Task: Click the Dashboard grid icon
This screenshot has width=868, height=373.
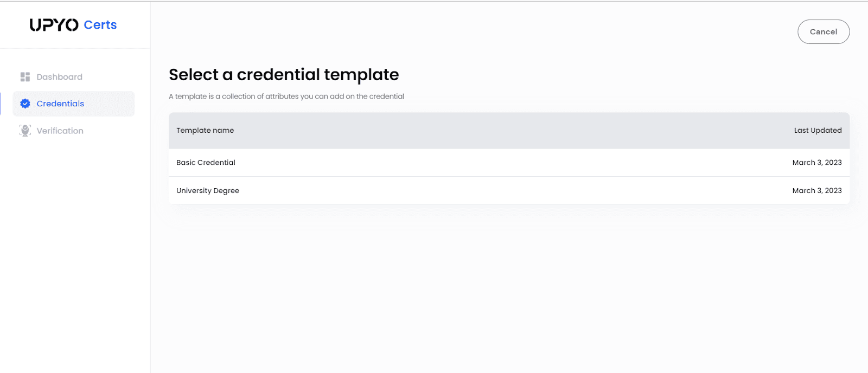Action: coord(25,77)
